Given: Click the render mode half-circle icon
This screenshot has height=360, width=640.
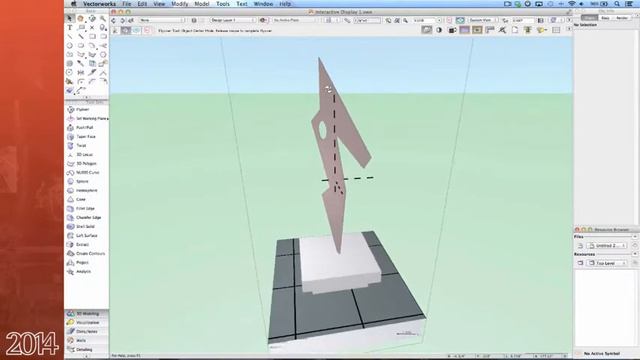Looking at the screenshot, I should (439, 30).
